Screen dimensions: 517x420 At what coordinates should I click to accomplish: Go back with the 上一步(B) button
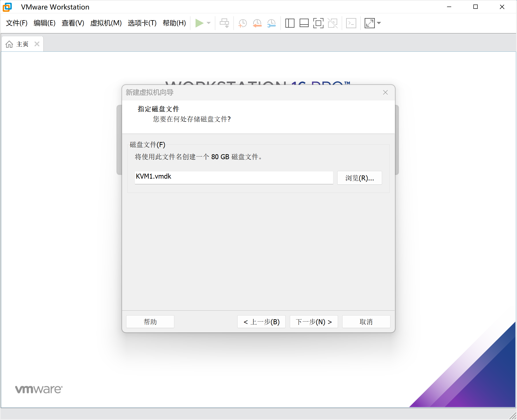point(261,322)
